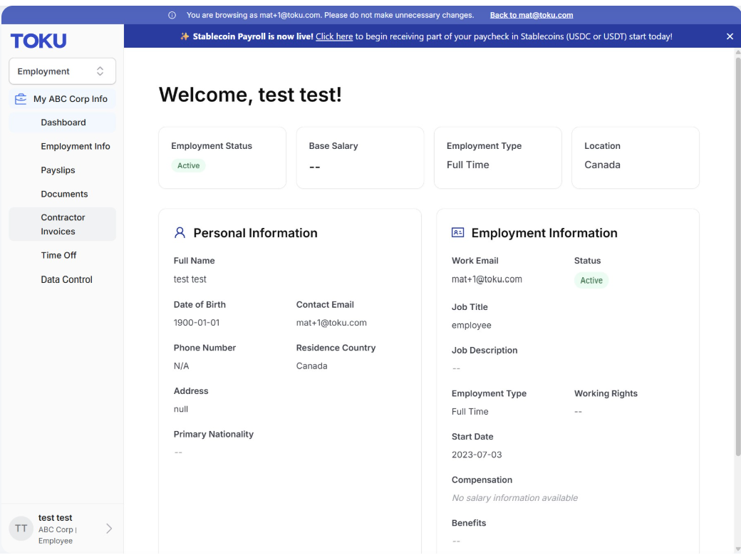The image size is (741, 560).
Task: Follow the Back to mat@toku.com link
Action: point(532,15)
